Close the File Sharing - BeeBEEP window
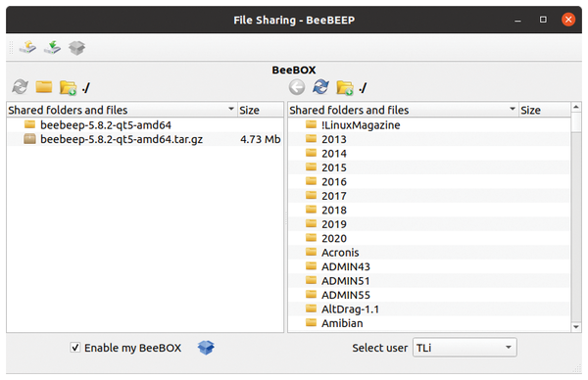This screenshot has width=588, height=380. (x=568, y=20)
